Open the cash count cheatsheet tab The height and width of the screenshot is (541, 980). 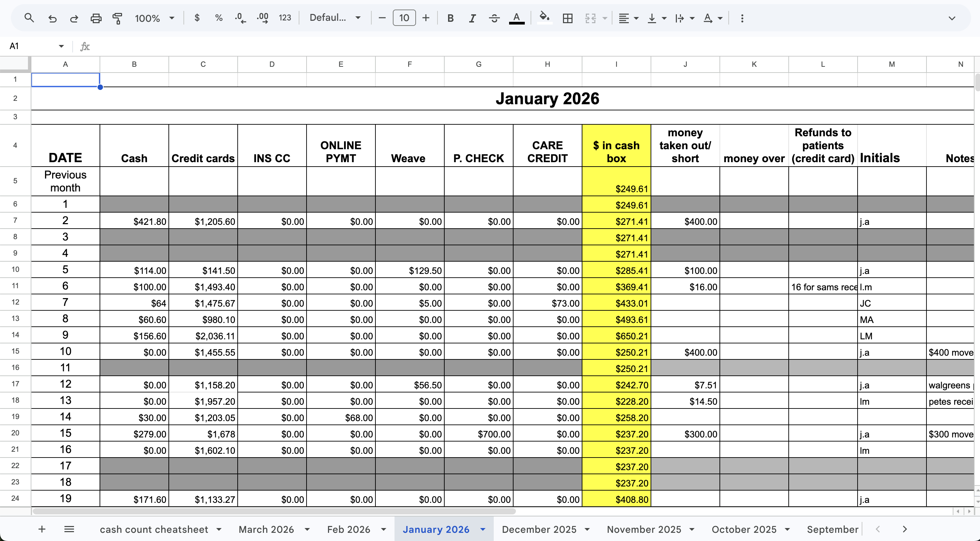[x=154, y=529]
